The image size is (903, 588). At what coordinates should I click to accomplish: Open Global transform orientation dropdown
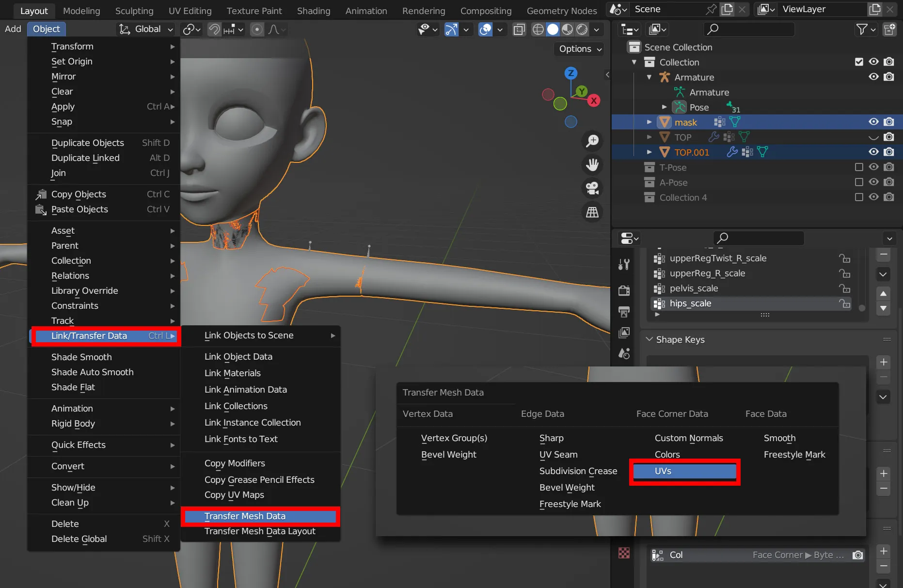pos(146,29)
